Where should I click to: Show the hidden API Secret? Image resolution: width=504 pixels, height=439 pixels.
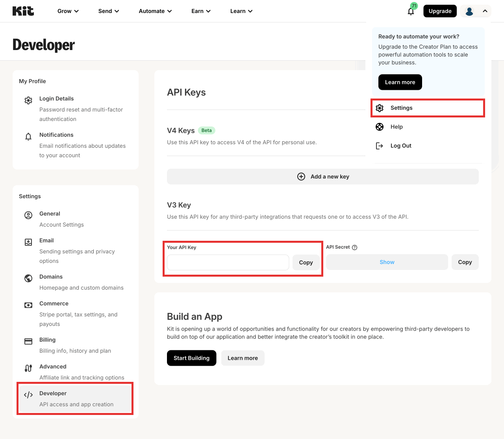coord(387,262)
